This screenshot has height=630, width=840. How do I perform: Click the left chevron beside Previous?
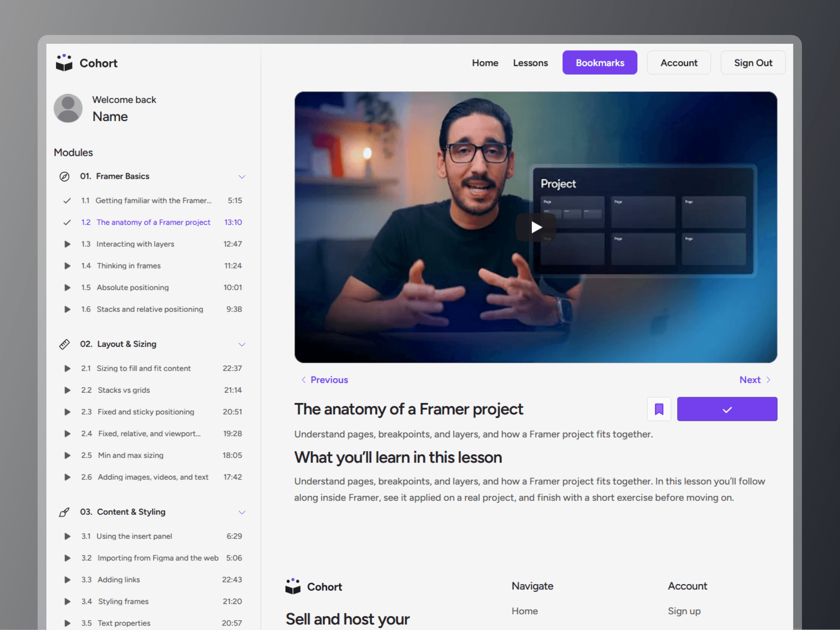pyautogui.click(x=303, y=380)
